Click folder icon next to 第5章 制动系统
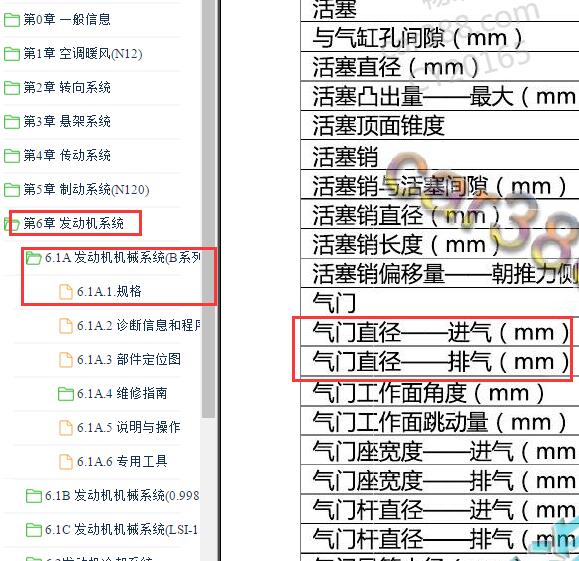 point(12,190)
